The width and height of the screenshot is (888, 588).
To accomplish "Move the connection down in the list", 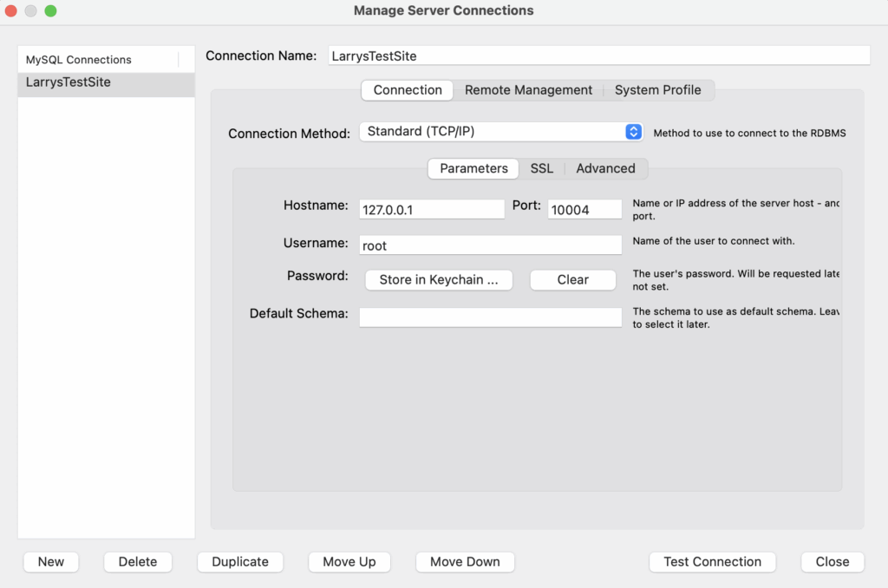I will [x=465, y=562].
